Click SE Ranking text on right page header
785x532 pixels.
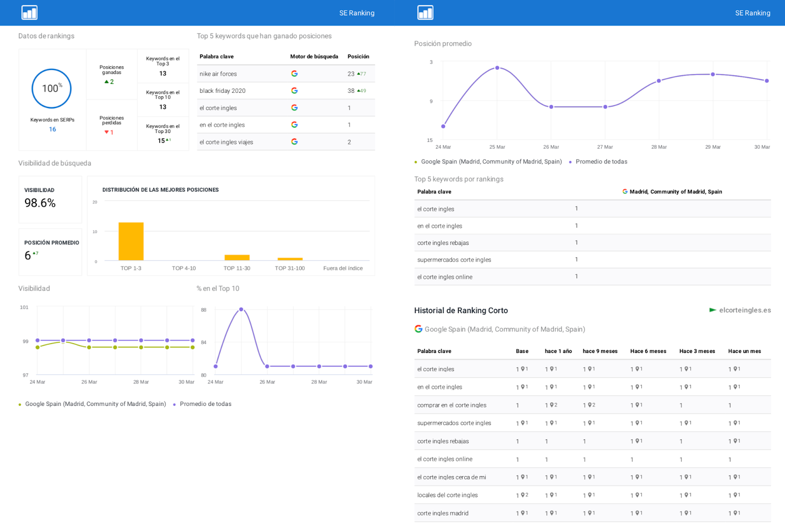pos(753,13)
